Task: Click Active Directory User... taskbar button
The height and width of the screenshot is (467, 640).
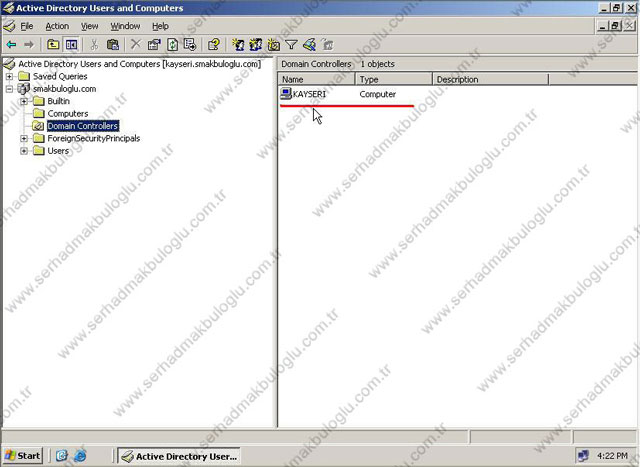Action: coord(179,456)
